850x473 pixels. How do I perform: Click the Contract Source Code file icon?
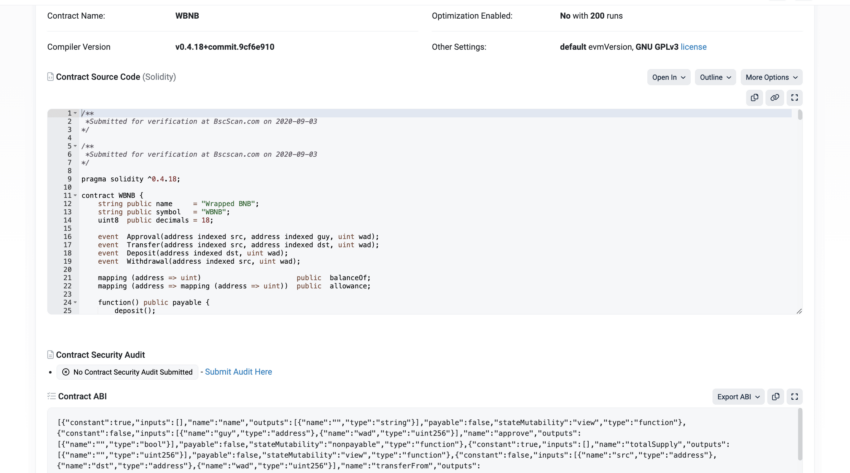[50, 77]
